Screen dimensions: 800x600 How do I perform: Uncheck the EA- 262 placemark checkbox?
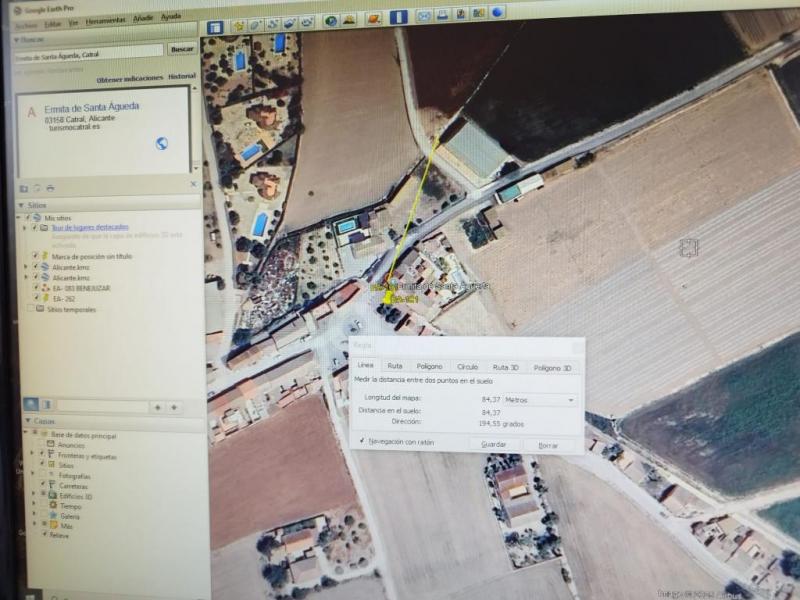[35, 298]
